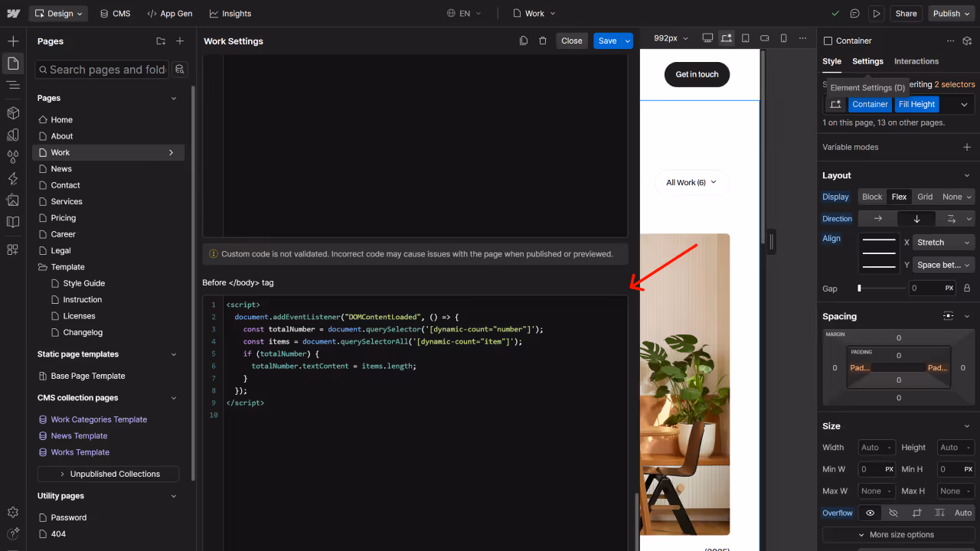
Task: Open the Add Elements panel
Action: 12,41
